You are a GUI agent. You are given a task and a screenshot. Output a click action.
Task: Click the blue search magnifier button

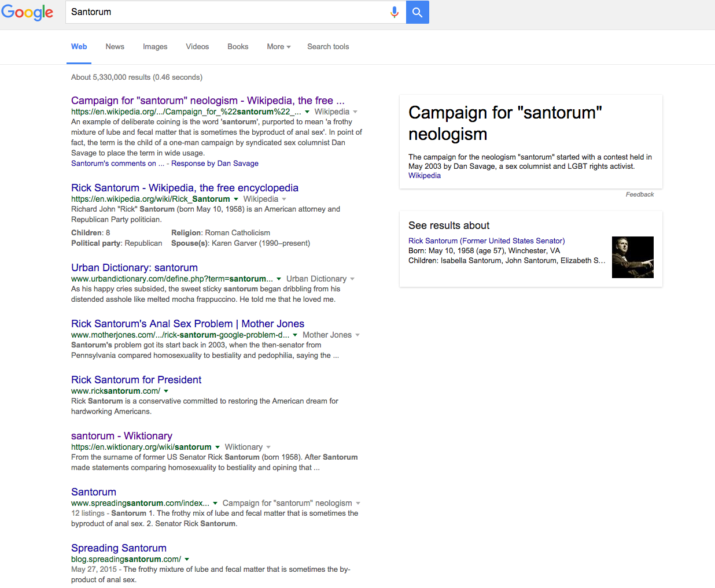click(x=418, y=12)
